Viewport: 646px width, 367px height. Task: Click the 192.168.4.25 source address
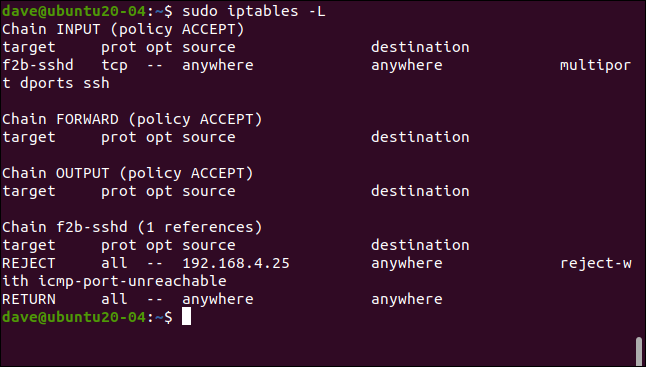click(236, 263)
